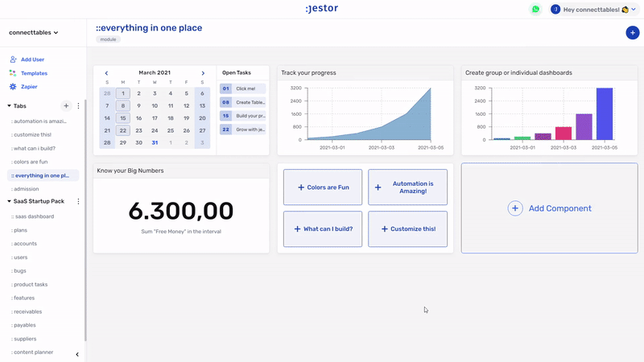The height and width of the screenshot is (362, 644).
Task: Open the 'Click me!' open task
Action: pyautogui.click(x=243, y=88)
